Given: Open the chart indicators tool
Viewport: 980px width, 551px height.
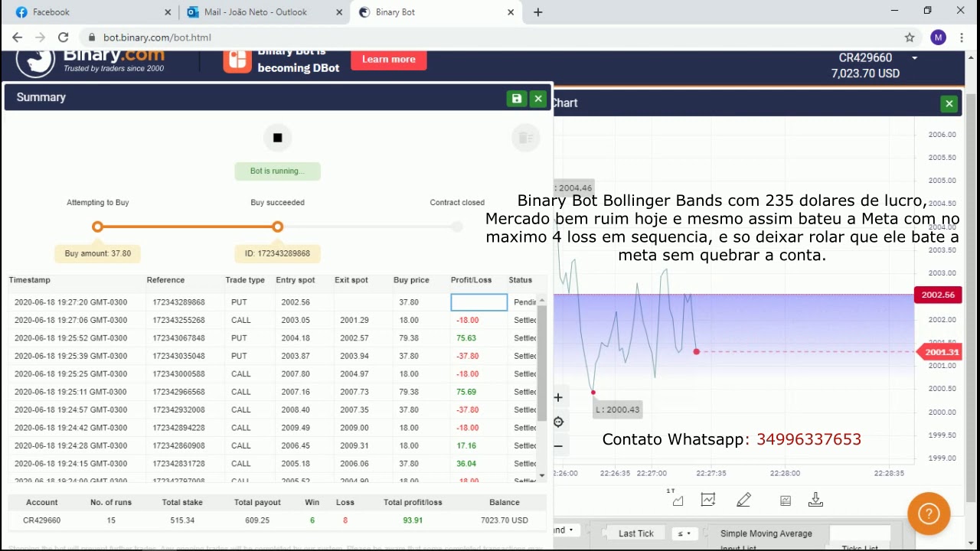Looking at the screenshot, I should pyautogui.click(x=708, y=500).
